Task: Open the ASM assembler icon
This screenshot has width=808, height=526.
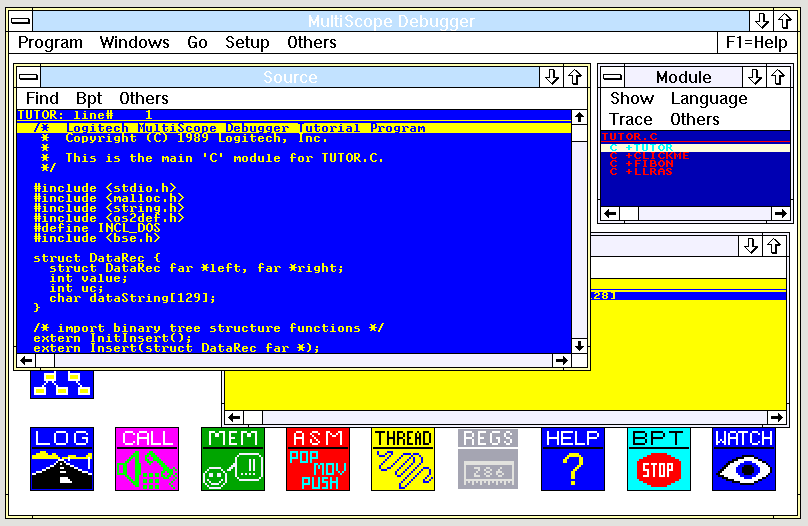Action: tap(318, 459)
